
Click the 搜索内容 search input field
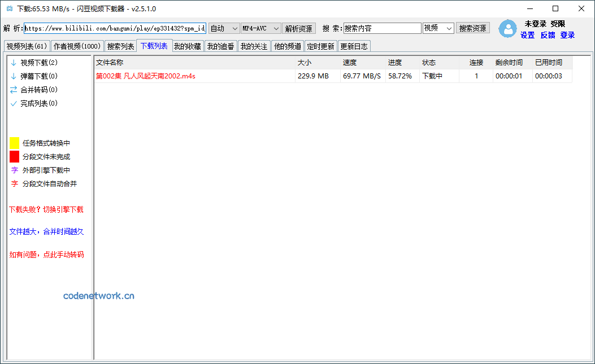[x=383, y=27]
